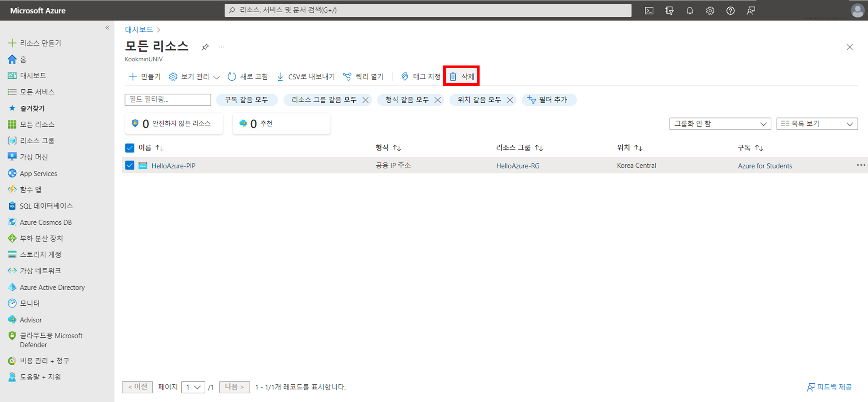Click 필터 추가 button
This screenshot has height=402, width=868.
(549, 100)
